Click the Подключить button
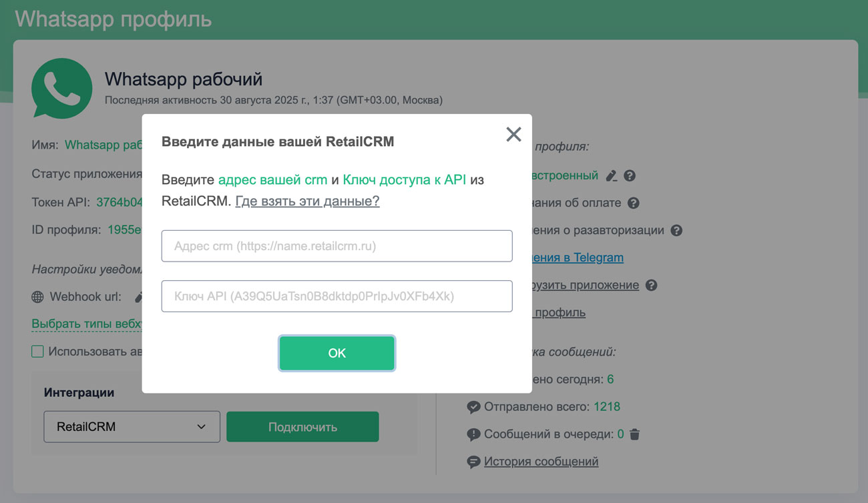The height and width of the screenshot is (503, 868). tap(302, 427)
